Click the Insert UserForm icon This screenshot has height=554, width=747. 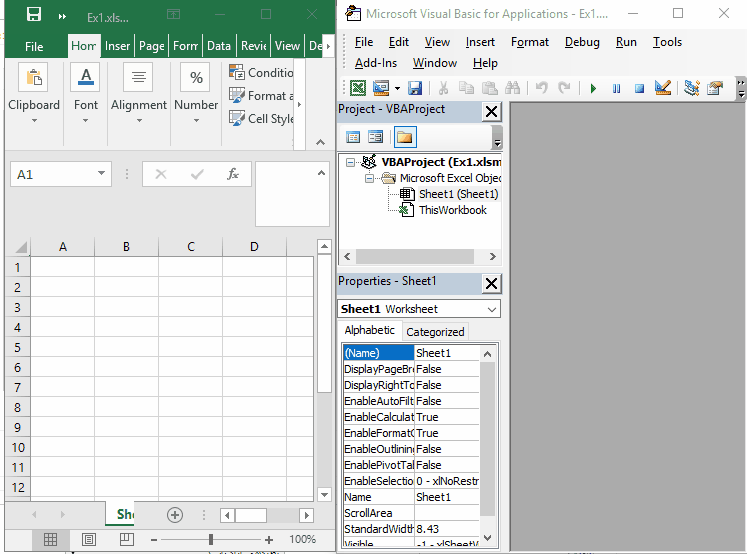pyautogui.click(x=381, y=88)
